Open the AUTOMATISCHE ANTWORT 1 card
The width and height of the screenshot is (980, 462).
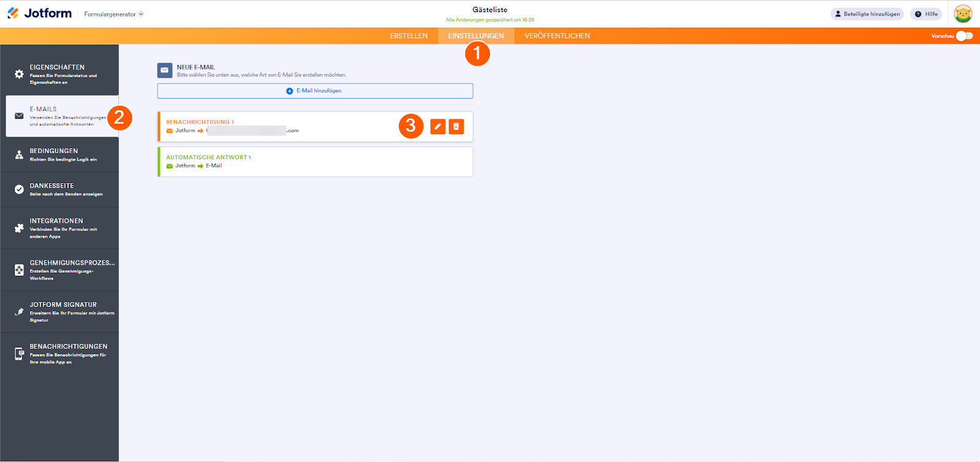[315, 162]
